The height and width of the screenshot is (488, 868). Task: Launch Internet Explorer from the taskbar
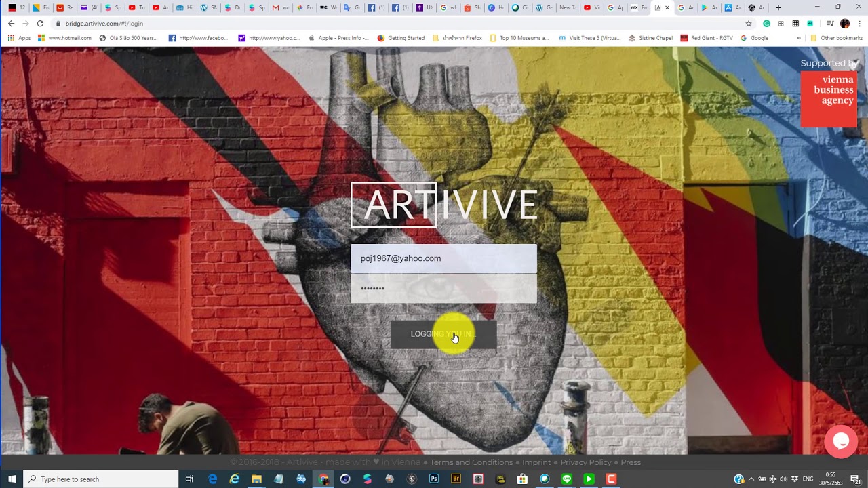[x=235, y=479]
